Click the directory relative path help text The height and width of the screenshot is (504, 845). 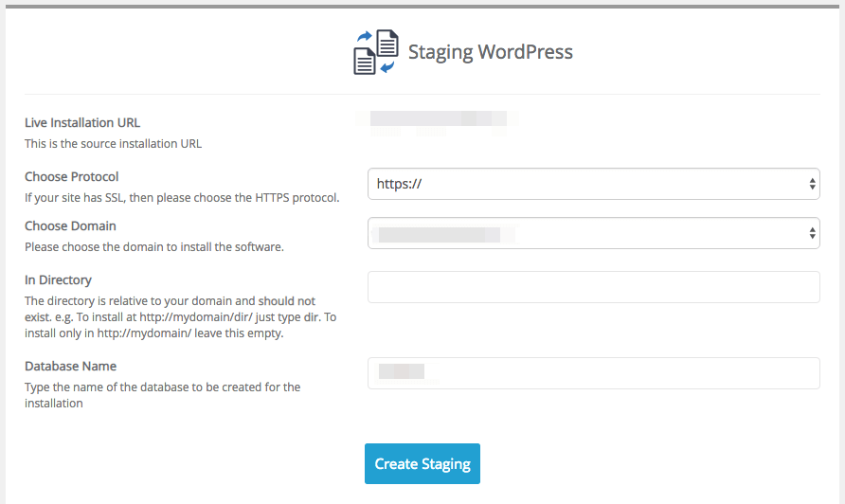tap(181, 317)
